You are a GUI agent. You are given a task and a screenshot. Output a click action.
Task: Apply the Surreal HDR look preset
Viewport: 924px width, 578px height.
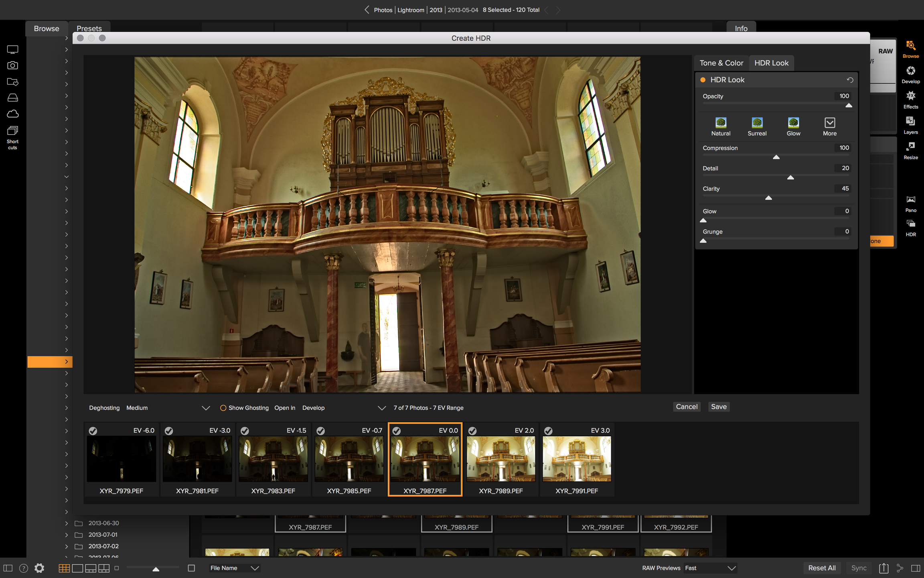[x=757, y=123]
